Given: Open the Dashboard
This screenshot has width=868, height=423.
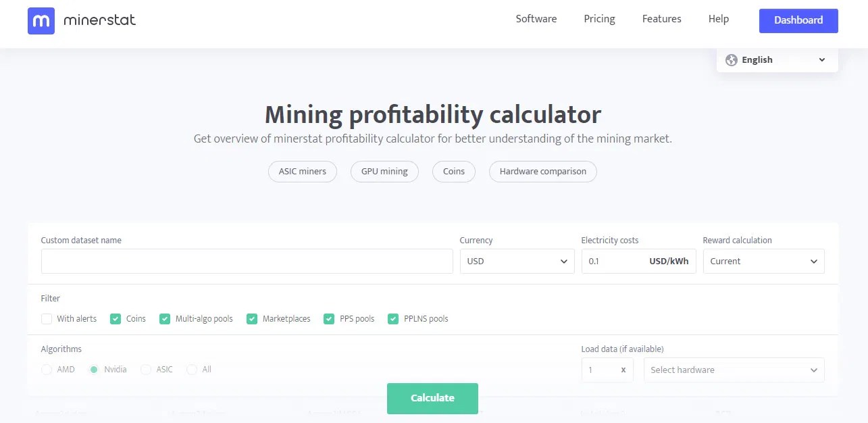Looking at the screenshot, I should pos(798,20).
